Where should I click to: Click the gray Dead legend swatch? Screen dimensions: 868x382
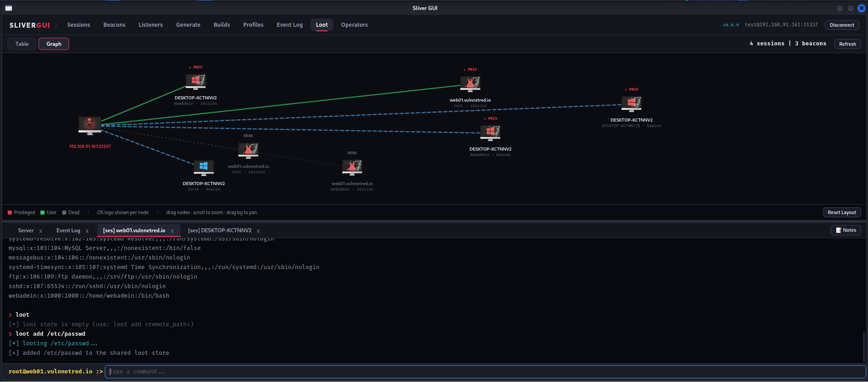pyautogui.click(x=64, y=212)
